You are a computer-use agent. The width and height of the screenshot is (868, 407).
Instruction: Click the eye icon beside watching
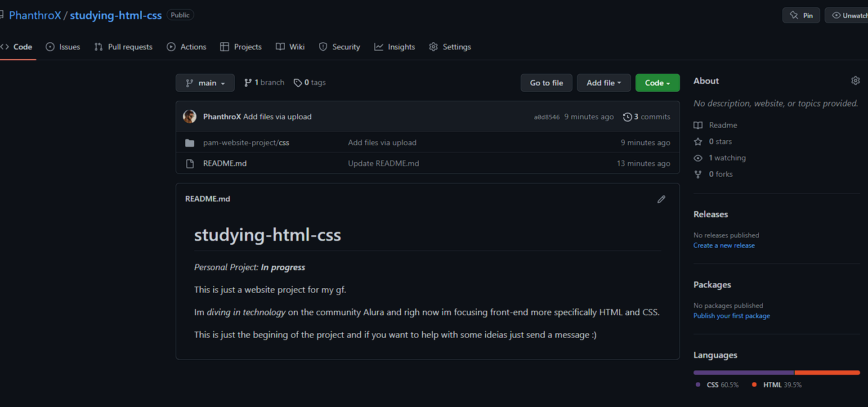[698, 158]
